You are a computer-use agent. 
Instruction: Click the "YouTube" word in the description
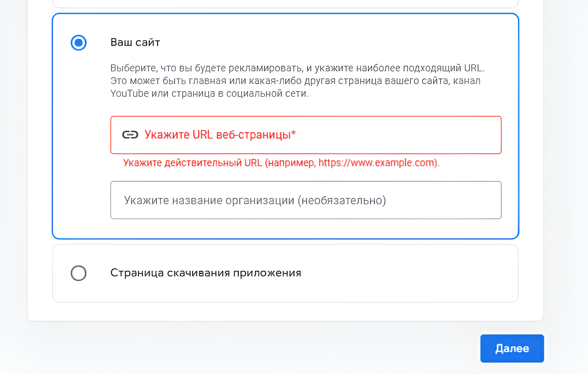(x=129, y=94)
